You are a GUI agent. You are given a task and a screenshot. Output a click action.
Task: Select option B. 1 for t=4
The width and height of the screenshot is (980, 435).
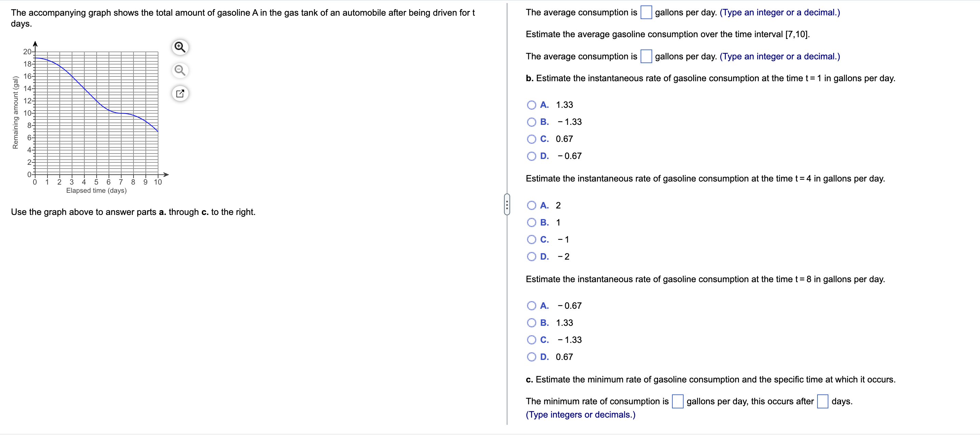point(531,222)
